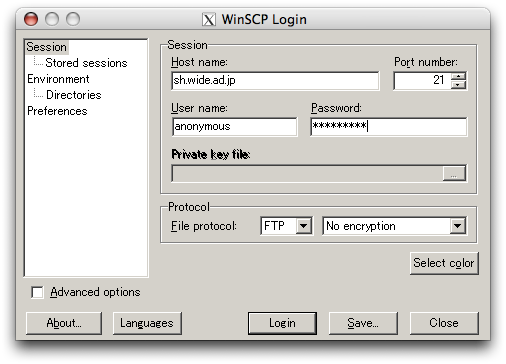
Task: Click the About button
Action: [x=64, y=323]
